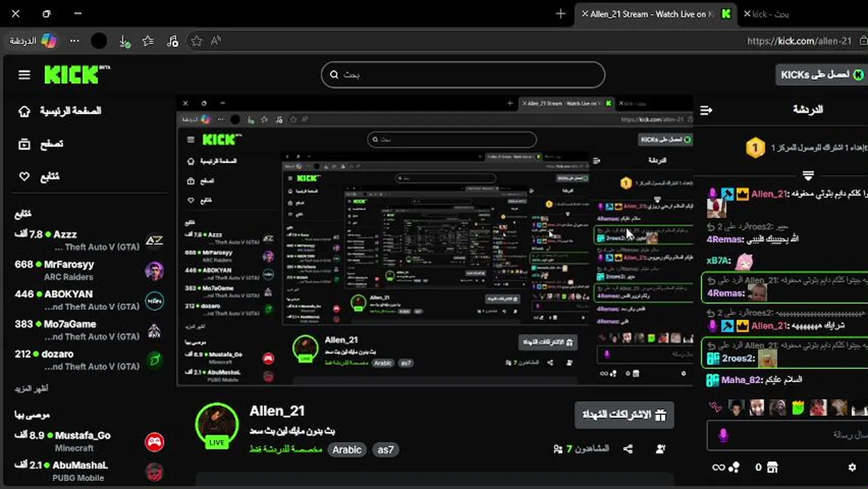Open Mustafa_Go recommended channel
868x489 pixels.
88,442
